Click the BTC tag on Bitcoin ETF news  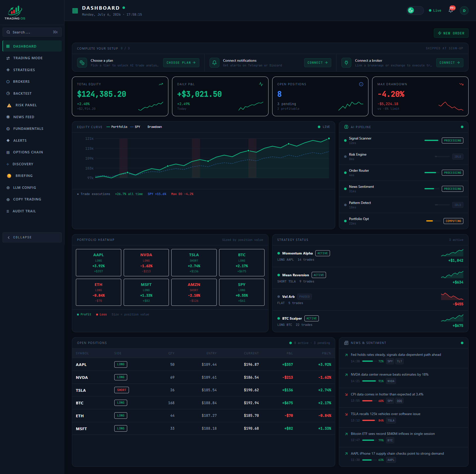[x=390, y=440]
